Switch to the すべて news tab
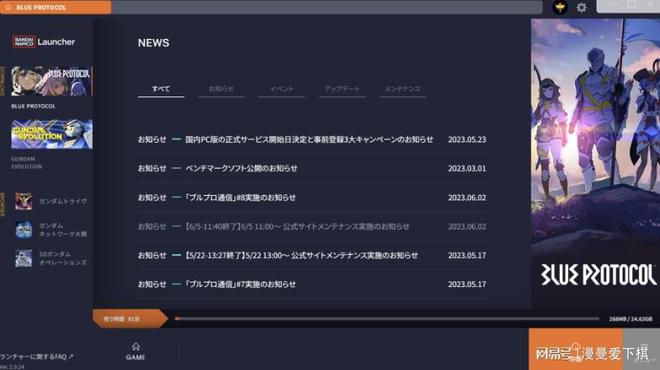660x370 pixels. [161, 89]
